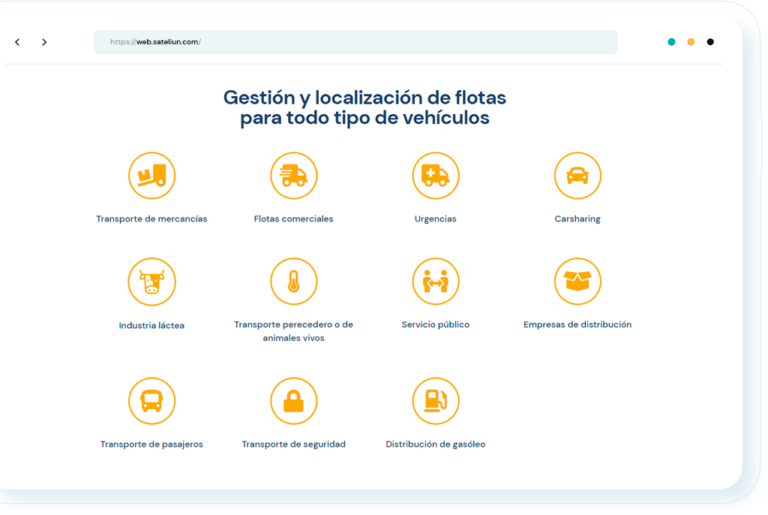
Task: Click the Transporte de seguridad padlock icon
Action: (x=294, y=401)
